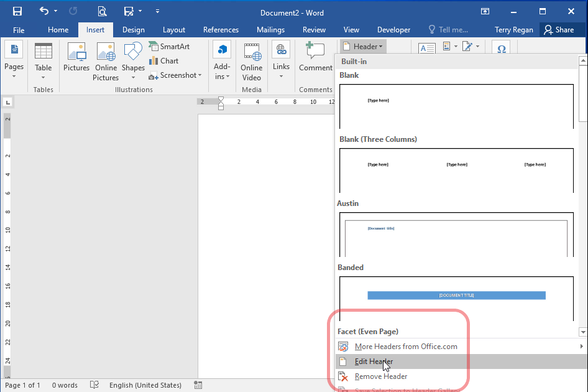Viewport: 588px width, 392px height.
Task: Select the Blank header thumbnail
Action: 456,106
